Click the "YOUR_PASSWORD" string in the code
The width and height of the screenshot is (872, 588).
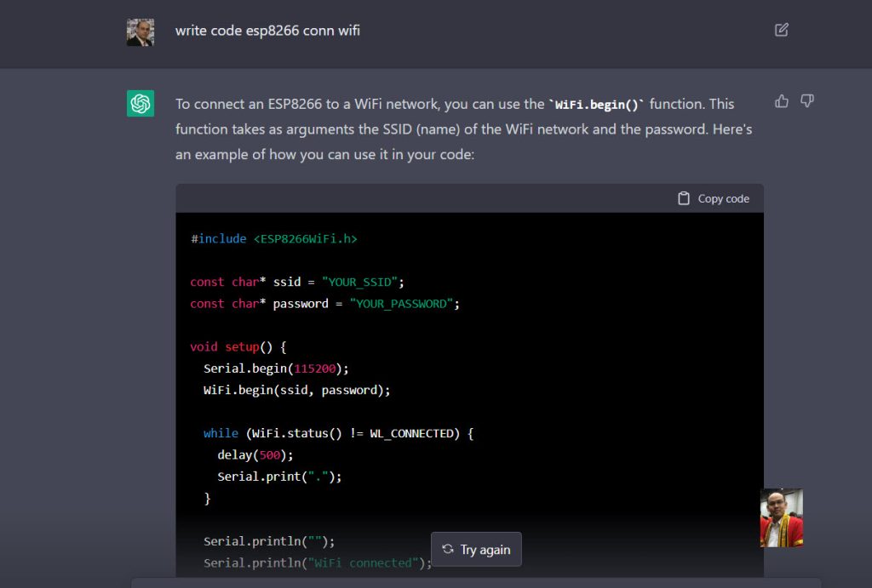point(401,304)
